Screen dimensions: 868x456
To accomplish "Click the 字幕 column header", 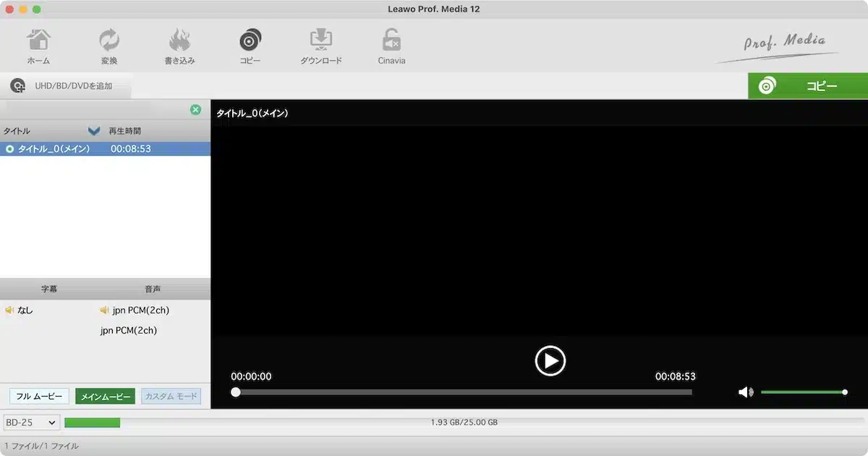I will coord(49,289).
